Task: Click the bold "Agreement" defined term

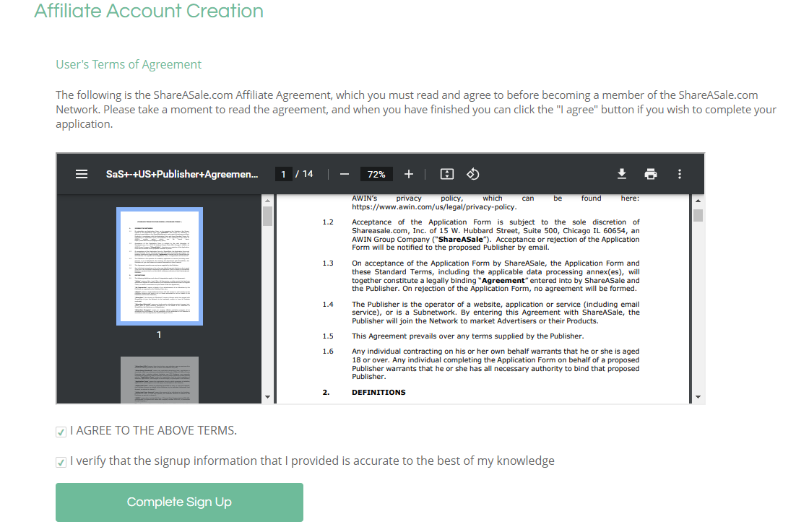Action: point(503,280)
